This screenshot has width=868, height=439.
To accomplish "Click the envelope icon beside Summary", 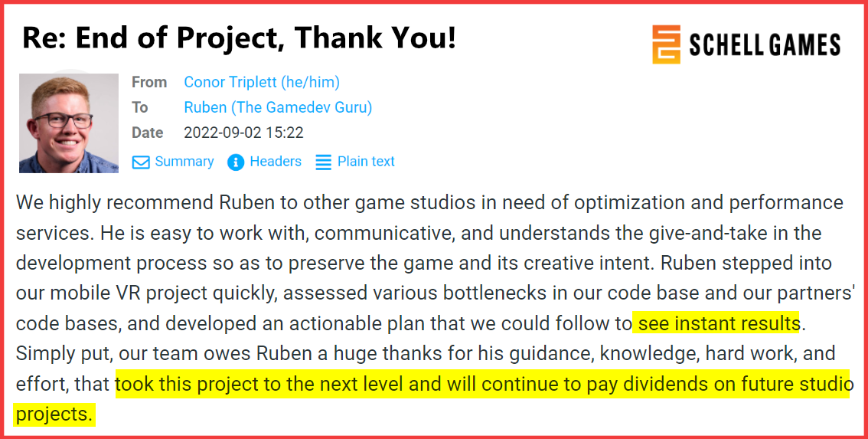I will pyautogui.click(x=141, y=162).
